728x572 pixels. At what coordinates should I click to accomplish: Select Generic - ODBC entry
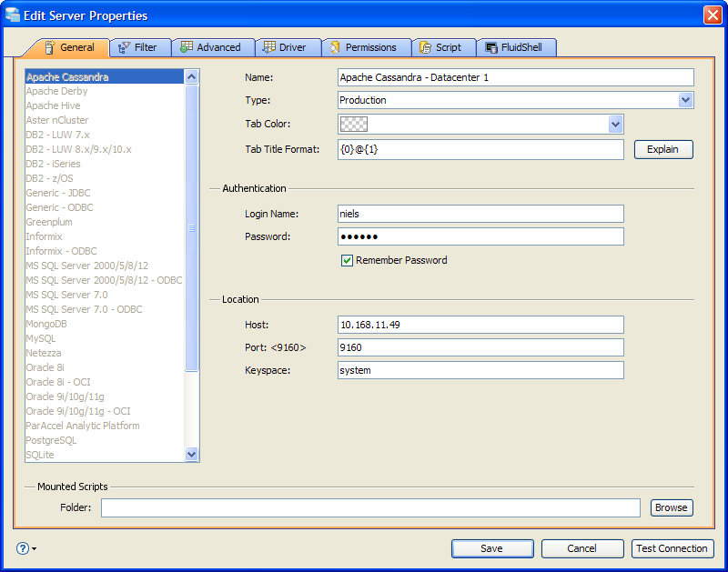click(x=105, y=207)
